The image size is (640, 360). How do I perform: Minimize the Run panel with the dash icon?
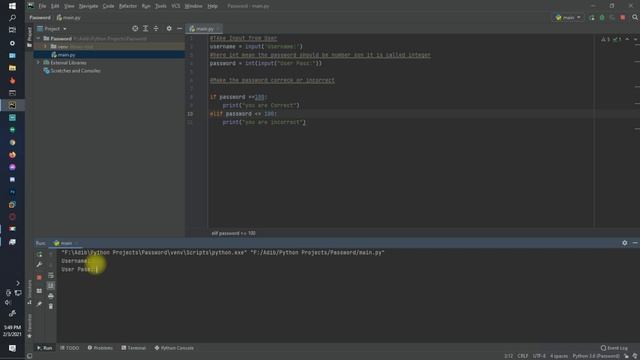coord(635,243)
